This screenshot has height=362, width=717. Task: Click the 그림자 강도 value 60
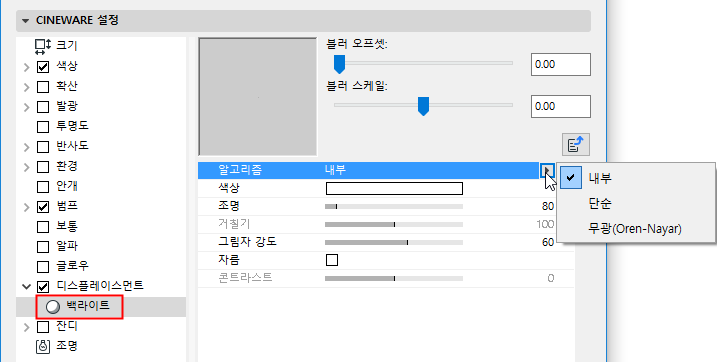pos(548,242)
